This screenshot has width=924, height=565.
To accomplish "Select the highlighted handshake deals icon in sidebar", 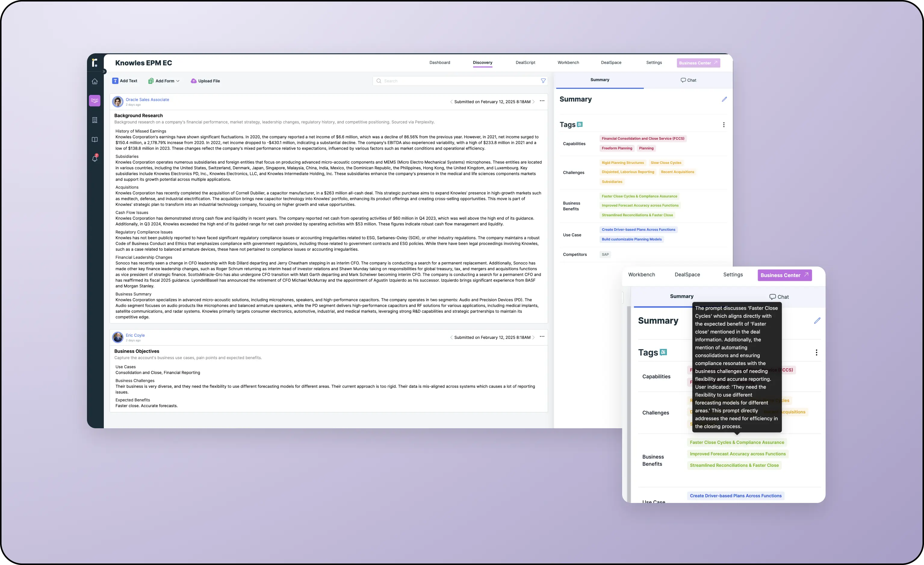I will [95, 101].
